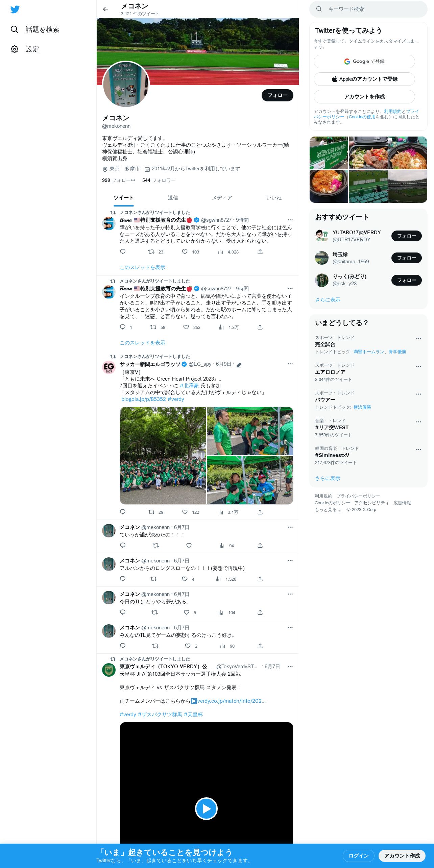
Task: Open the group photo in エルゴラッソ tweet
Action: 163,456
